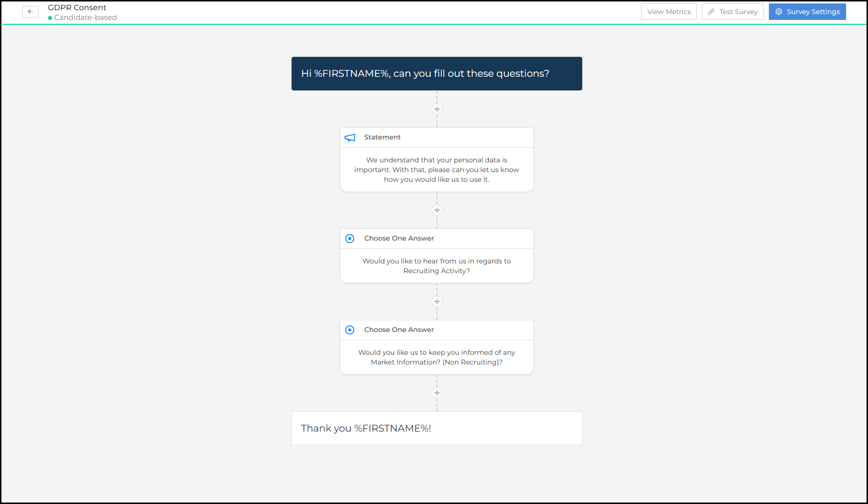Edit the 'Hi %FIRSTNAME%' welcome message block
The image size is (868, 504).
[436, 74]
